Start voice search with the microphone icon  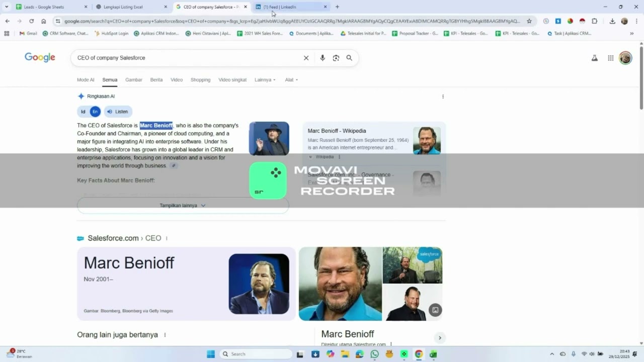(x=323, y=58)
